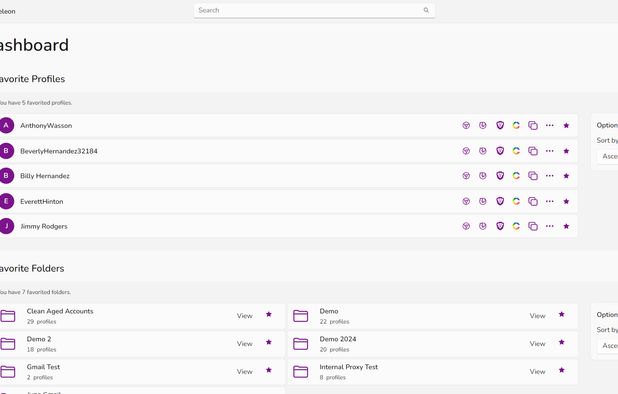Click the shield icon for BeverlyHernandez32184
Viewport: 618px width, 394px height.
[500, 151]
